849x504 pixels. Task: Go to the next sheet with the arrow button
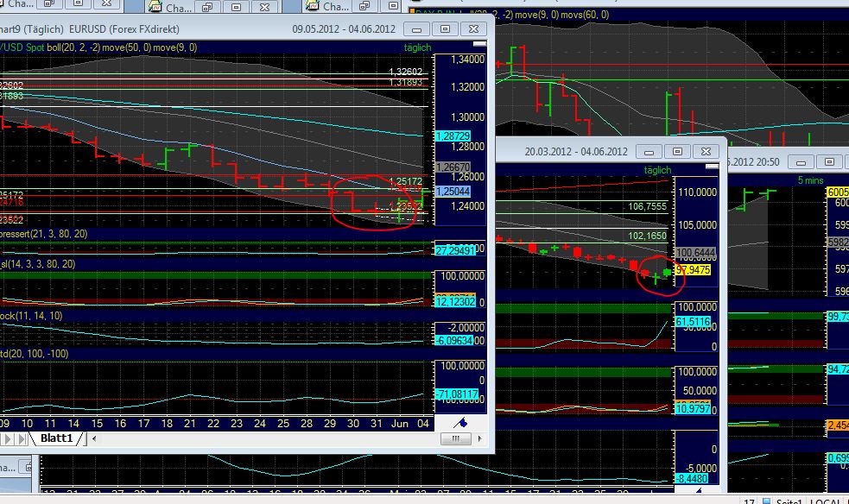pos(8,438)
